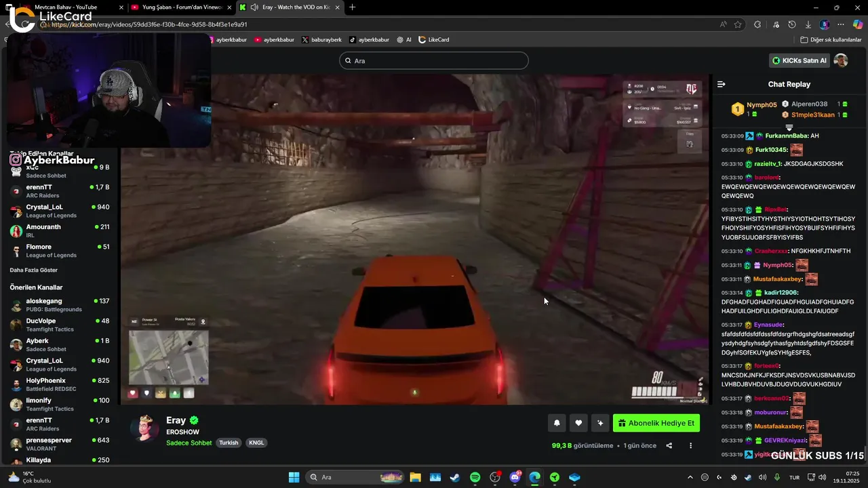Open a new browser tab
Viewport: 868px width, 488px height.
pos(352,7)
